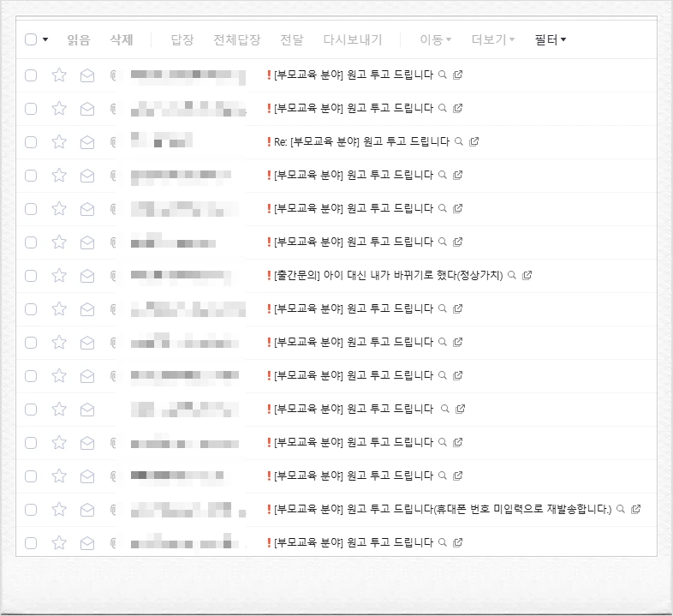This screenshot has width=673, height=616.
Task: Click magnifier next to Re: 부모교육 subject
Action: [458, 141]
